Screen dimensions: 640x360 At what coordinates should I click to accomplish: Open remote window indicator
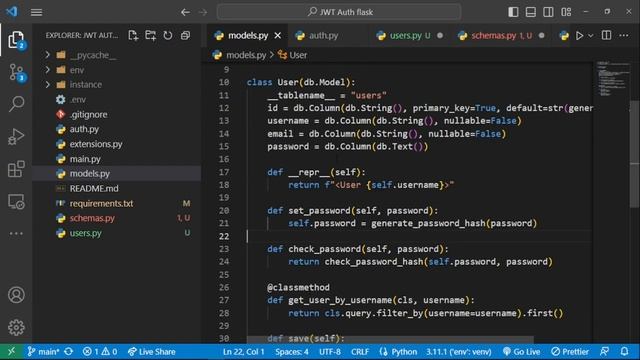click(x=11, y=351)
